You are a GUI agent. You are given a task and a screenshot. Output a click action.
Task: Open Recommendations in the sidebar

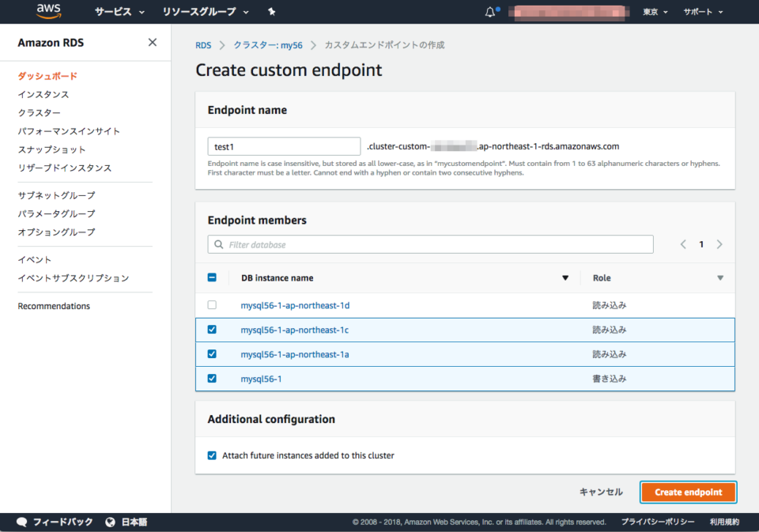[x=54, y=306]
